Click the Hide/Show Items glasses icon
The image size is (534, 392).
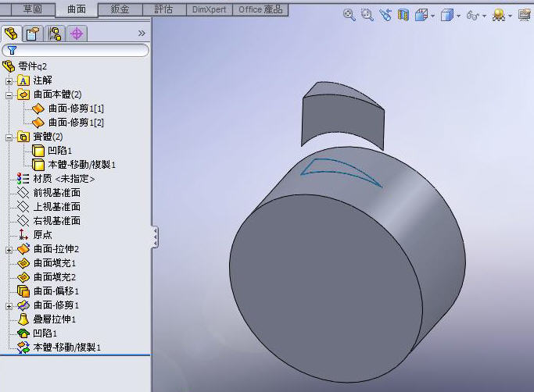[x=473, y=15]
